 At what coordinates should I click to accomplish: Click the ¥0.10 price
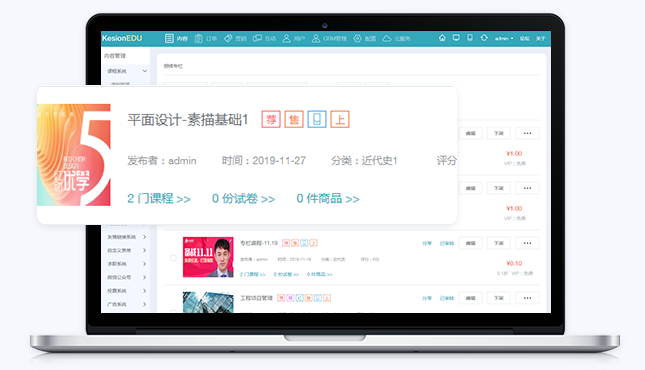click(514, 263)
